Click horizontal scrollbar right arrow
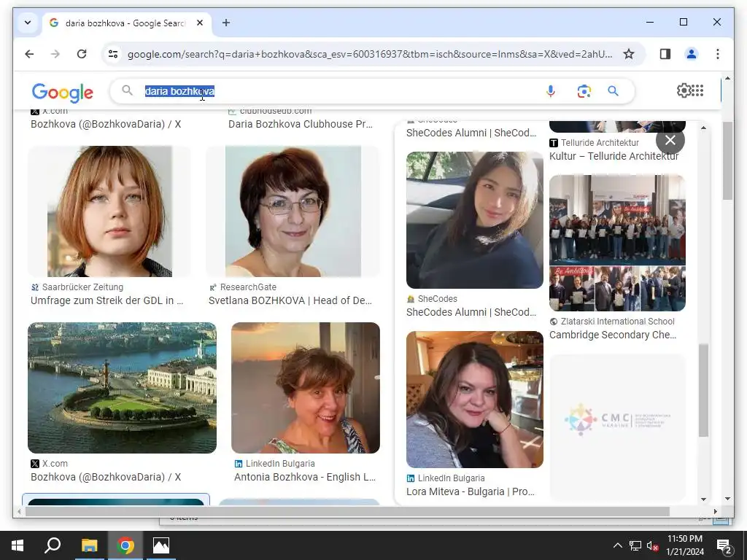Screen dimensions: 747x560 715,511
